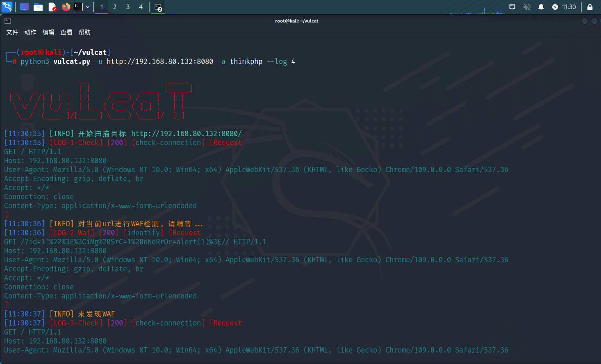Screen dimensions: 601x364
Task: Open the file manager from the panel
Action: (38, 7)
